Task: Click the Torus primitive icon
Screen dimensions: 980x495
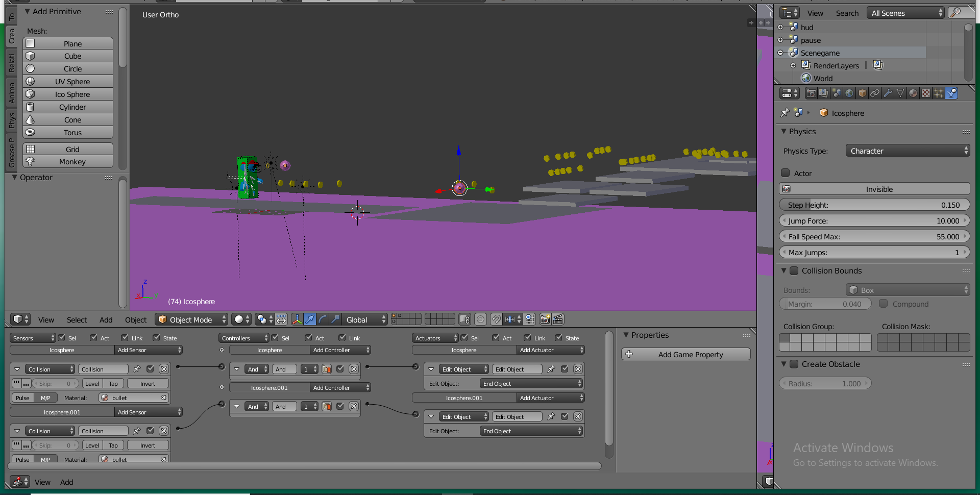Action: pos(31,133)
